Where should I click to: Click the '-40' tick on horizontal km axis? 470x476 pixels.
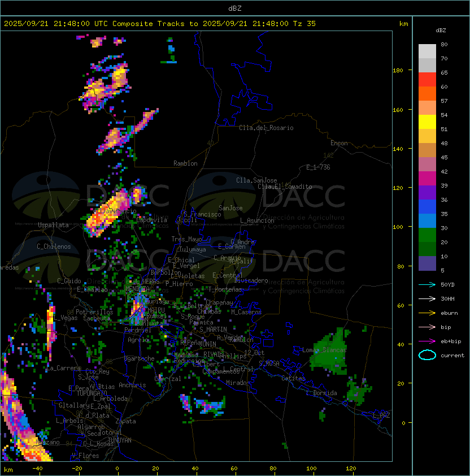38,469
